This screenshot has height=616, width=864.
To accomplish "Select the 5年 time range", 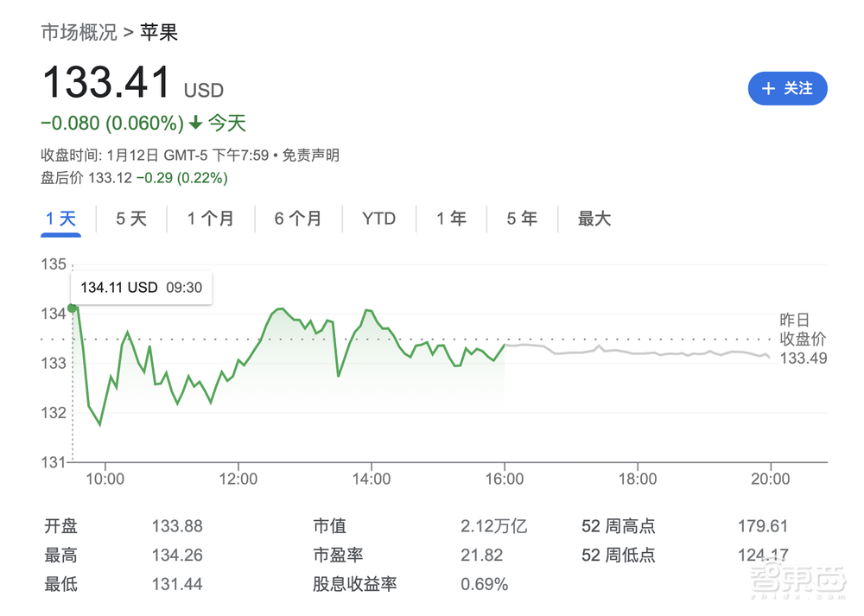I will point(522,219).
